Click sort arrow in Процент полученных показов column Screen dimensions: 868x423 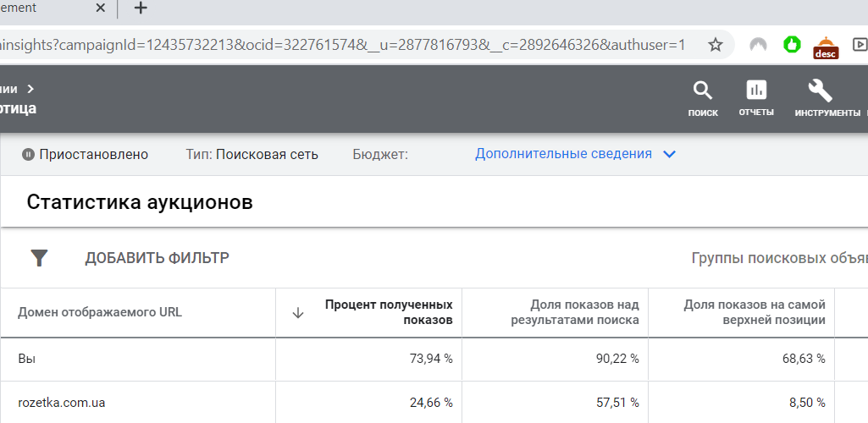(297, 312)
